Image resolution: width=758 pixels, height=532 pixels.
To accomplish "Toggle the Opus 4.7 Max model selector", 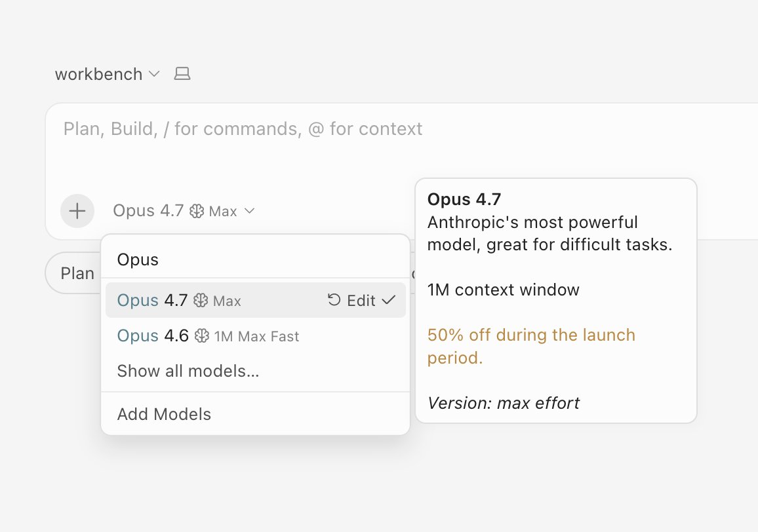I will click(x=184, y=211).
